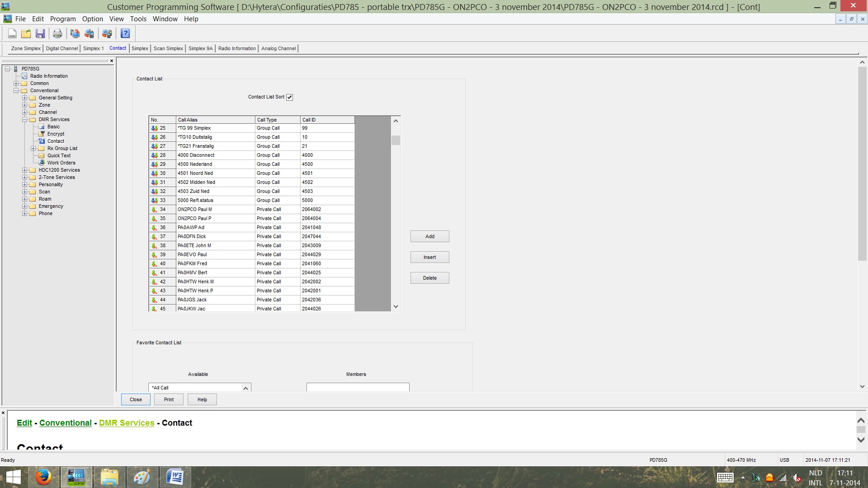
Task: Expand the General Setting folder
Action: point(25,98)
